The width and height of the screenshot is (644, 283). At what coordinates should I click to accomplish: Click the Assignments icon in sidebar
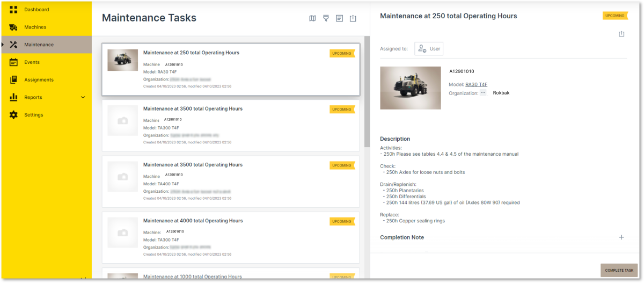pos(13,80)
